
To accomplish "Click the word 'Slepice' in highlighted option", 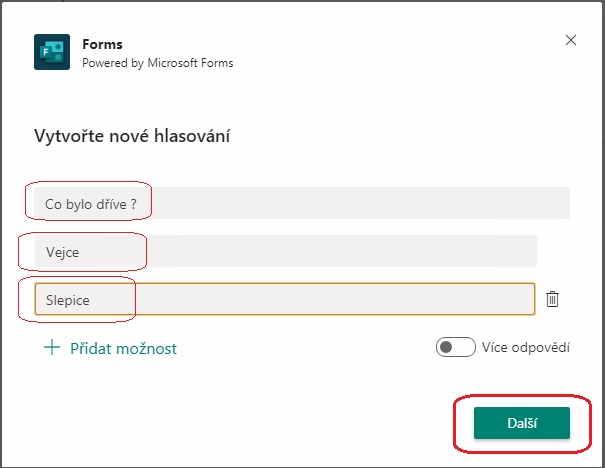I will [x=68, y=300].
